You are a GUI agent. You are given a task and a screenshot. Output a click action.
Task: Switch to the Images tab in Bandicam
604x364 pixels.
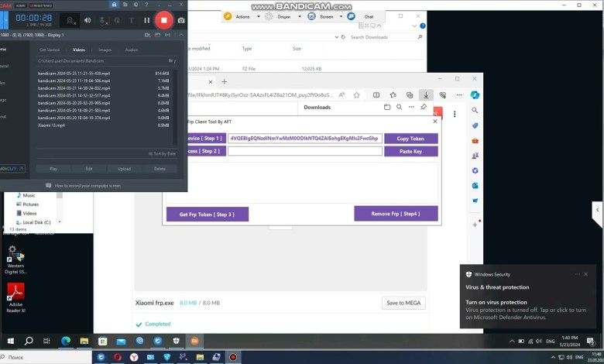(105, 50)
